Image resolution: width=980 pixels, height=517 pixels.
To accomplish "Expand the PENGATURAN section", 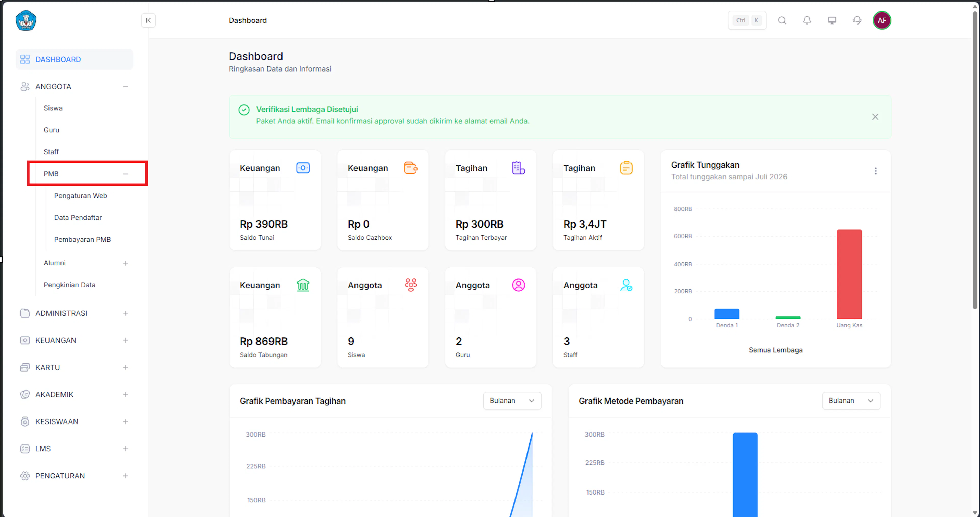I will 125,476.
